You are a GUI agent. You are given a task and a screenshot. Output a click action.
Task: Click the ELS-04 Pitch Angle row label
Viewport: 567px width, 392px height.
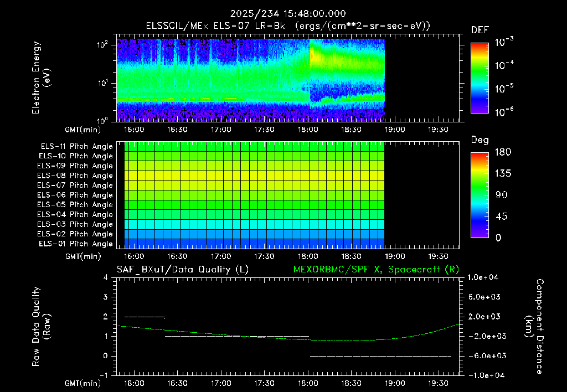(x=75, y=215)
